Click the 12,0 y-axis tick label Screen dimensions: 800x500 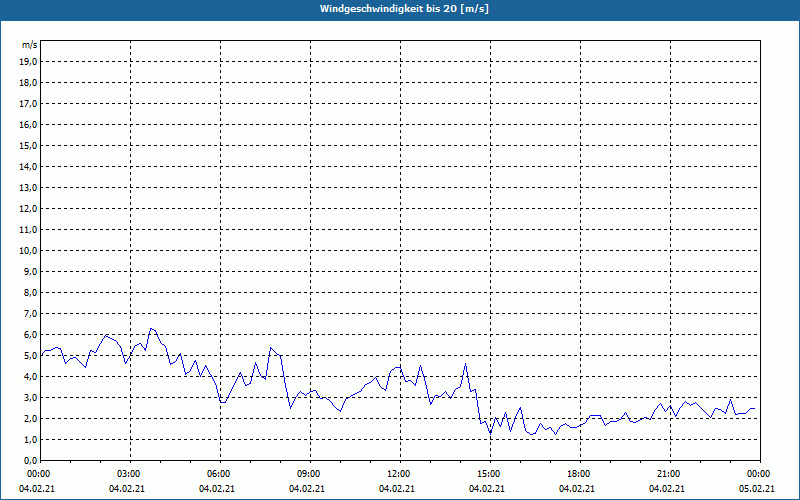point(28,209)
